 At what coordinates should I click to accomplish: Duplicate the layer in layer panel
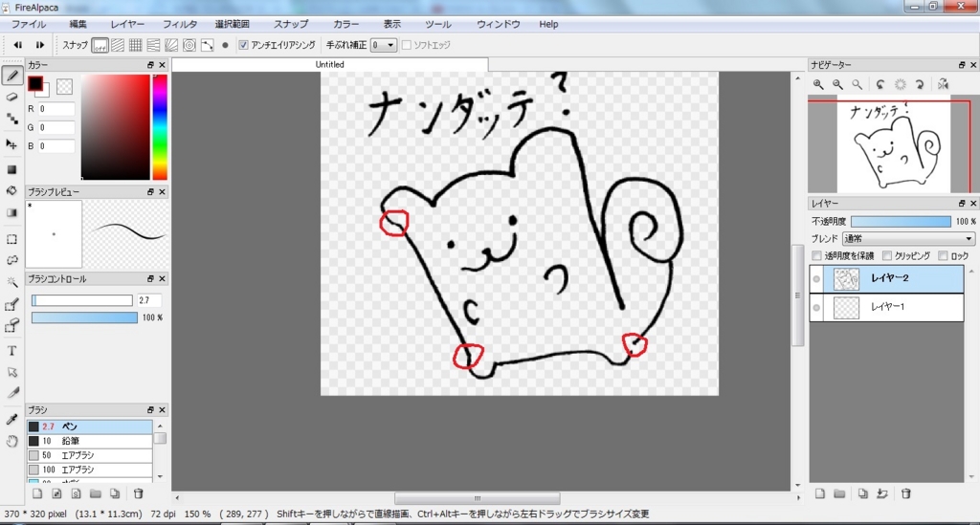click(x=862, y=493)
